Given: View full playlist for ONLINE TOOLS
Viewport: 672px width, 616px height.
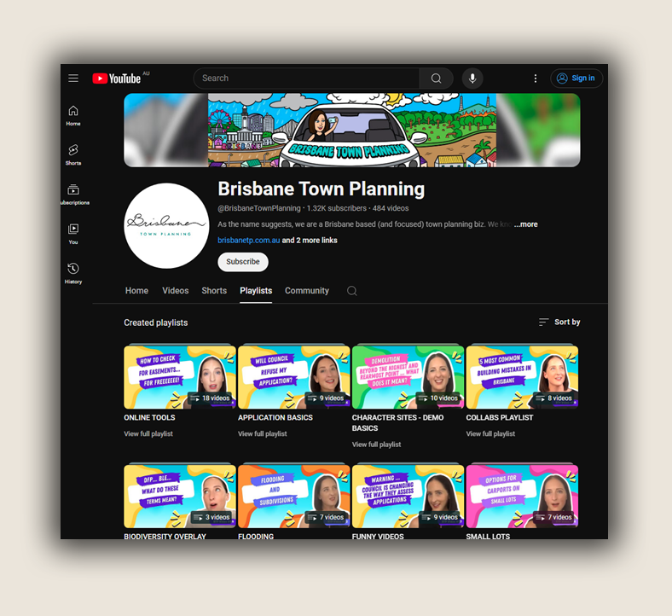Looking at the screenshot, I should [148, 433].
